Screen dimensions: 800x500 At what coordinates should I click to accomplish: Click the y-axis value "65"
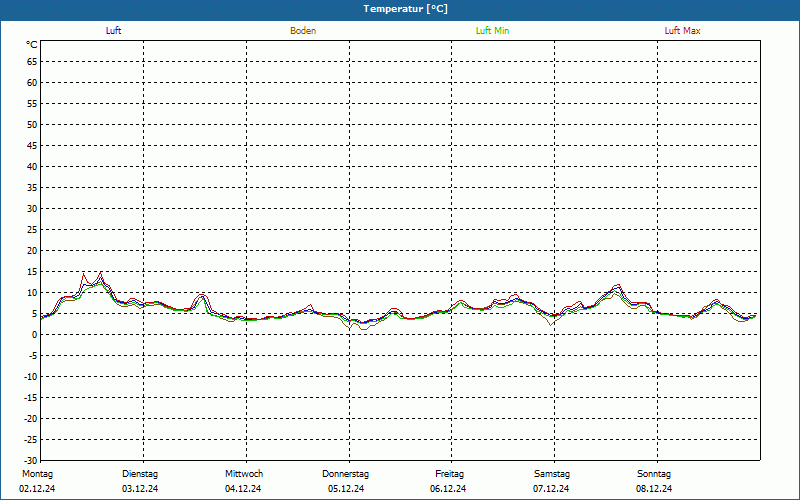point(32,62)
